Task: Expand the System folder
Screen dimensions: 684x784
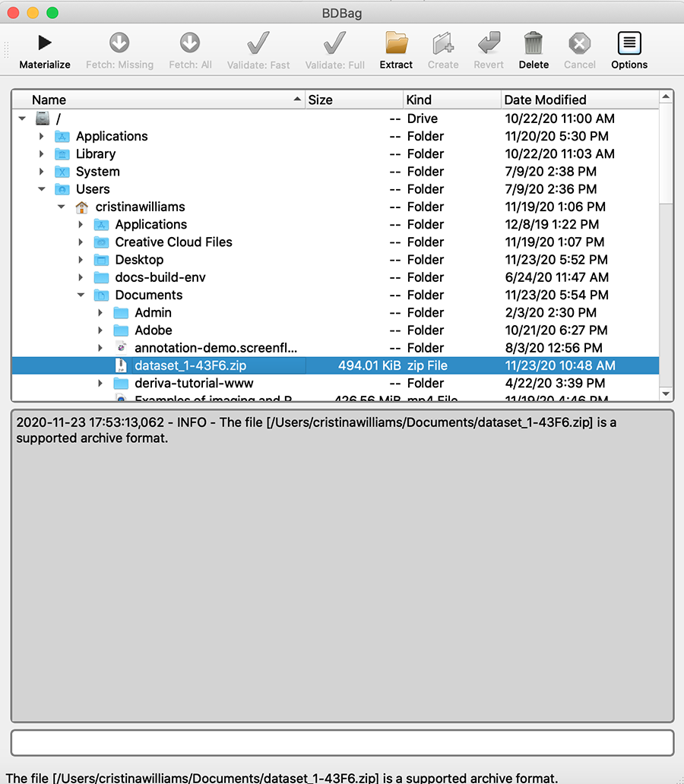Action: click(x=42, y=172)
